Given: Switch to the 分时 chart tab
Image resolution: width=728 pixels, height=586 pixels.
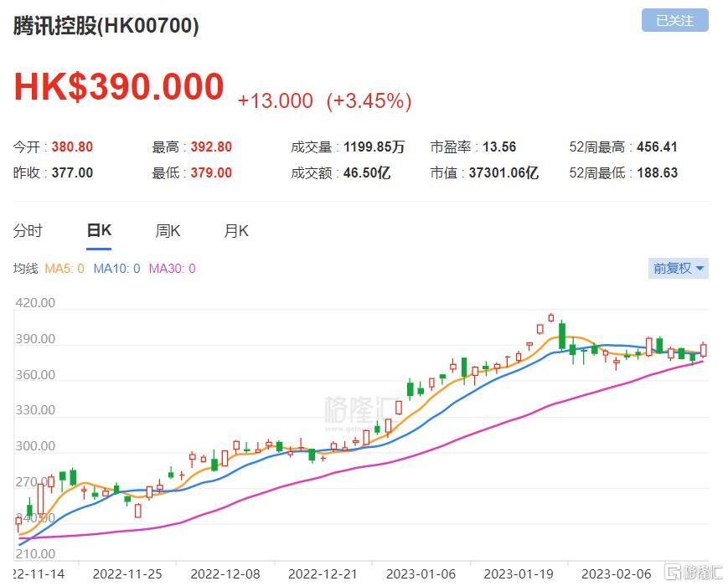Looking at the screenshot, I should (28, 230).
